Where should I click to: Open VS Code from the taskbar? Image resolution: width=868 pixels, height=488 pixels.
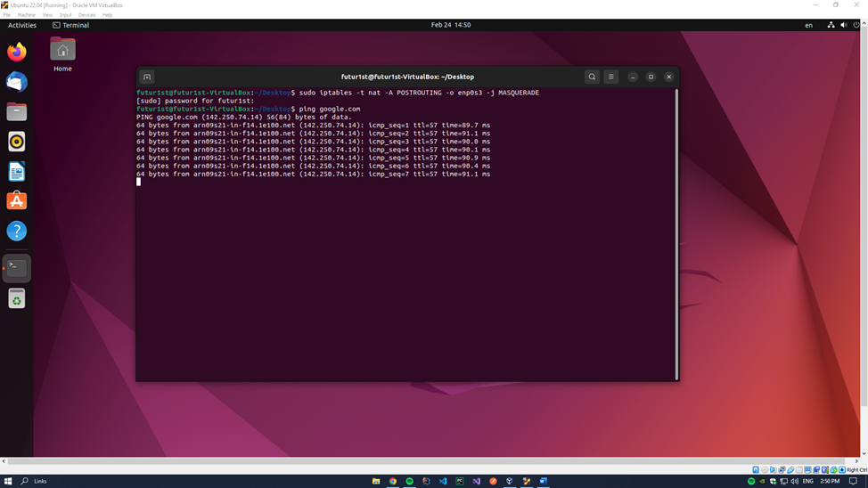click(x=443, y=482)
